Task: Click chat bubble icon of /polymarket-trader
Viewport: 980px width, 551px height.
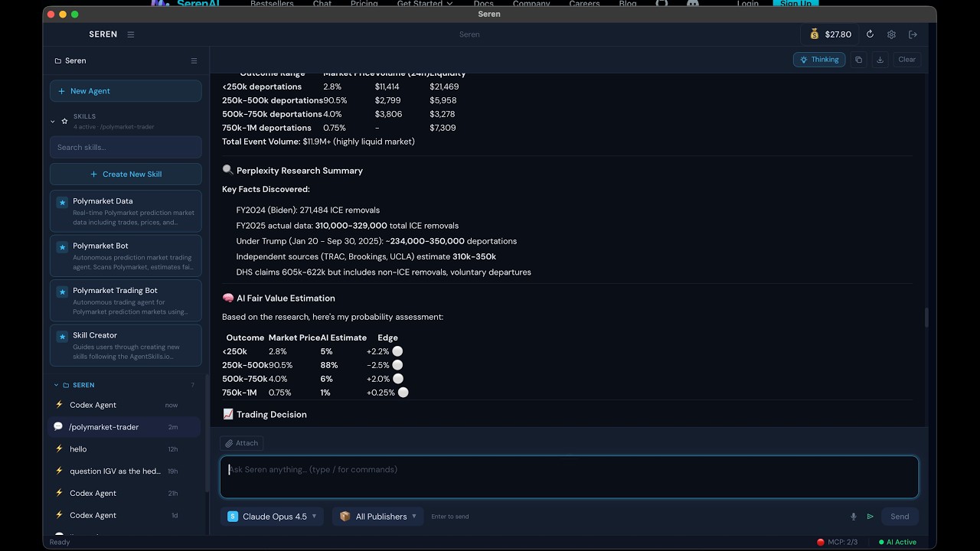Action: tap(58, 427)
